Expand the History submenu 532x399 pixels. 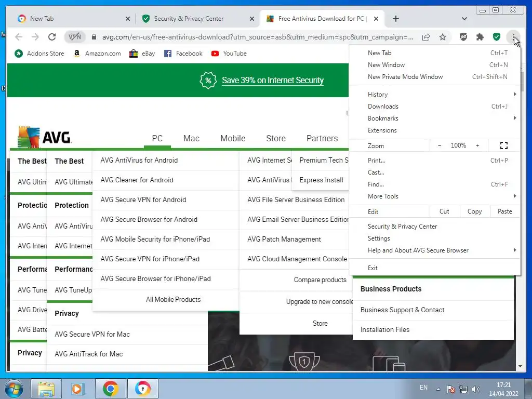click(x=434, y=95)
